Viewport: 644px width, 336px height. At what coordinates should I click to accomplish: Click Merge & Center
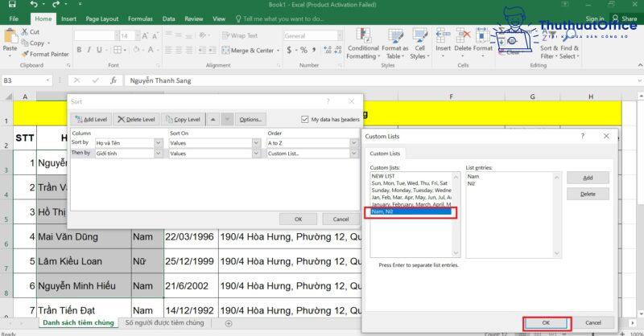pos(248,50)
